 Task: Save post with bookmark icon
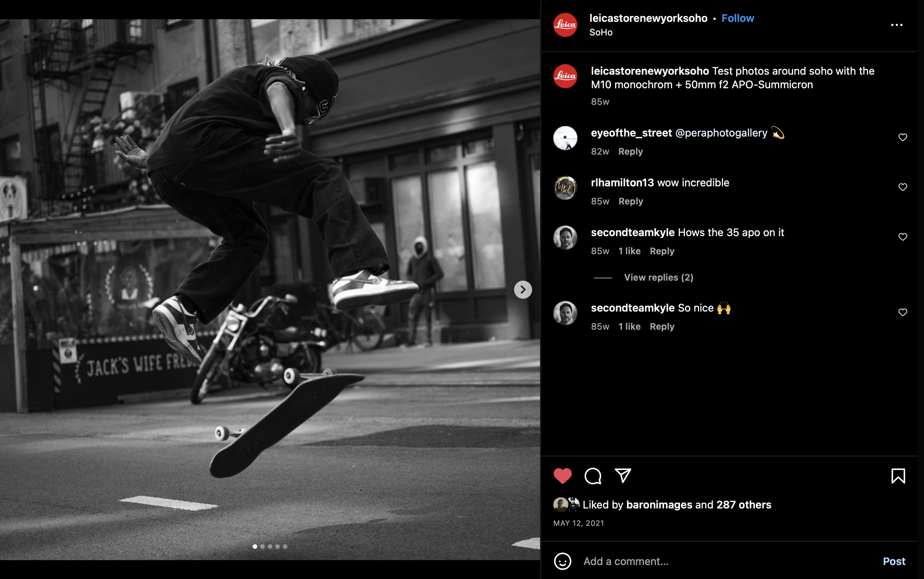(898, 476)
